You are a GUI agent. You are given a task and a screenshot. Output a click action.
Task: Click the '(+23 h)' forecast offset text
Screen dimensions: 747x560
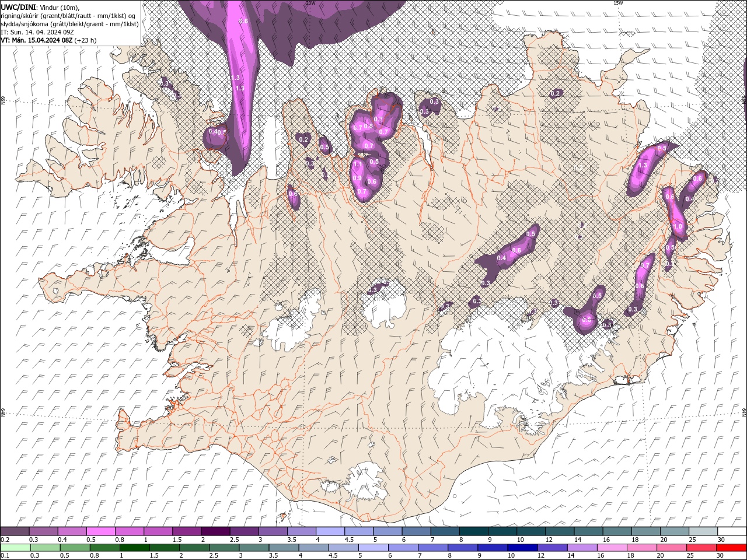click(x=85, y=40)
